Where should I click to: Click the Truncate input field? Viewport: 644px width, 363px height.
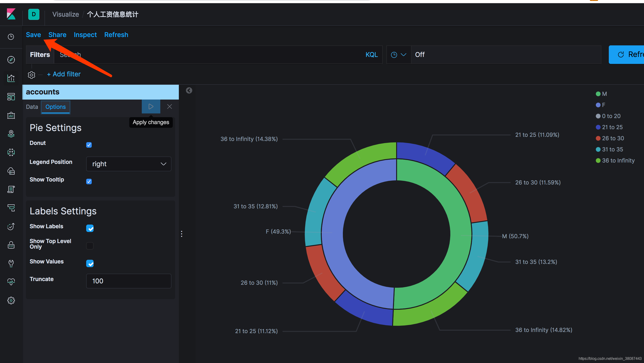129,281
